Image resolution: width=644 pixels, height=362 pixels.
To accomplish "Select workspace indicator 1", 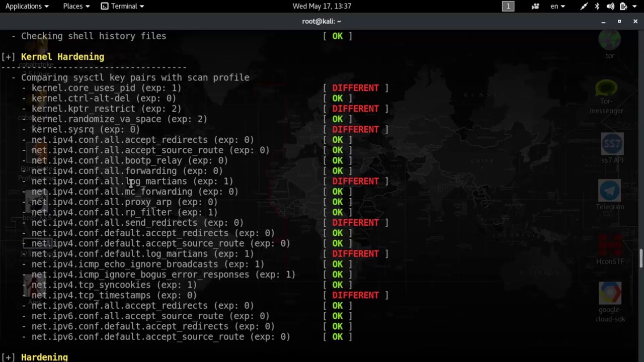I will (508, 6).
